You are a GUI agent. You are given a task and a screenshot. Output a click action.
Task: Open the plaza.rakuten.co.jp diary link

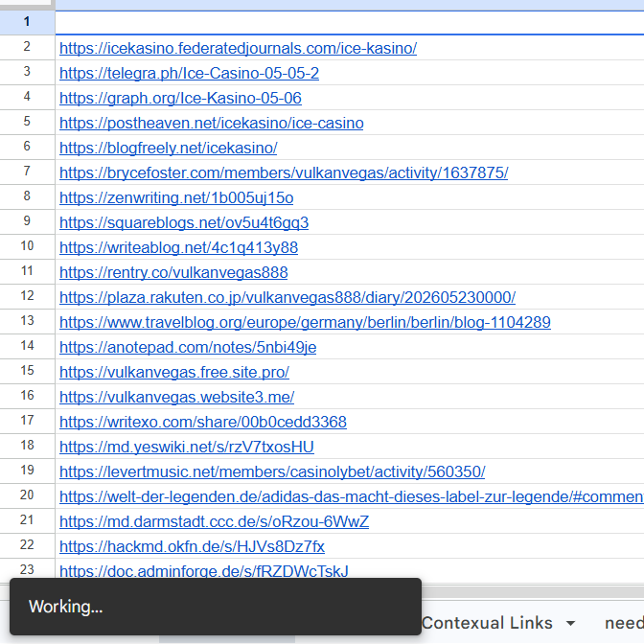click(x=287, y=298)
